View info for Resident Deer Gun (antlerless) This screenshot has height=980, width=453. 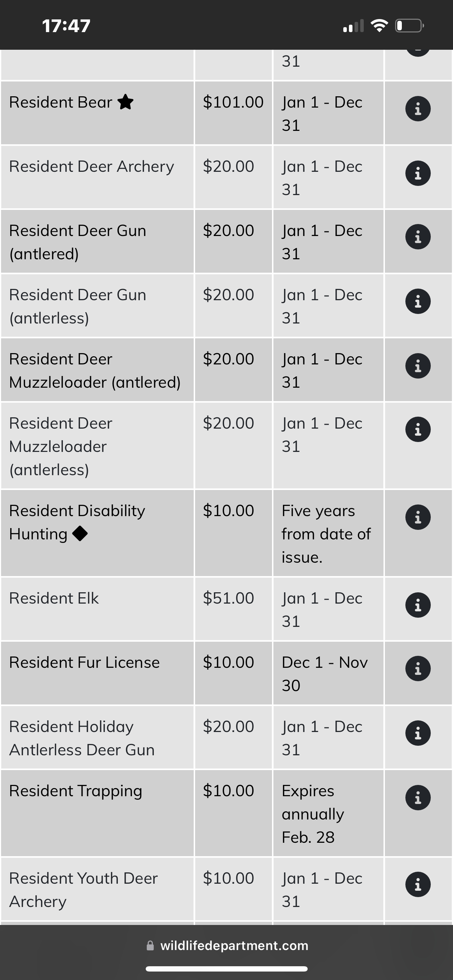point(418,302)
